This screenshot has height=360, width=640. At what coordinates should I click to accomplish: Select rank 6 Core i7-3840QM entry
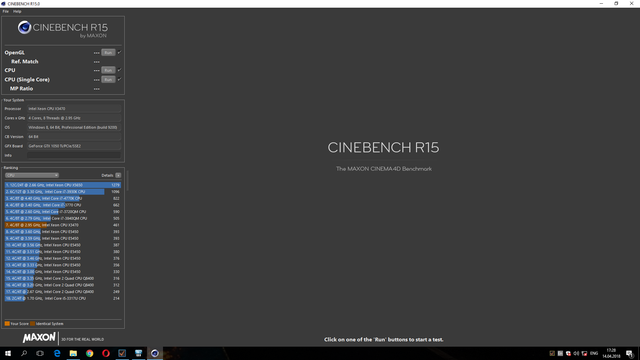click(x=63, y=218)
